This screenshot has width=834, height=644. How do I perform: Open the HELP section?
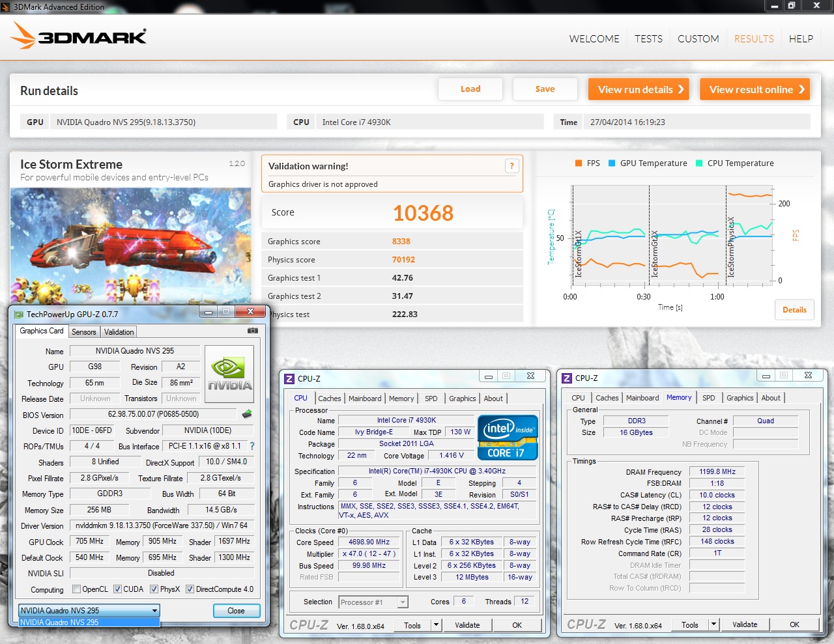pyautogui.click(x=801, y=39)
